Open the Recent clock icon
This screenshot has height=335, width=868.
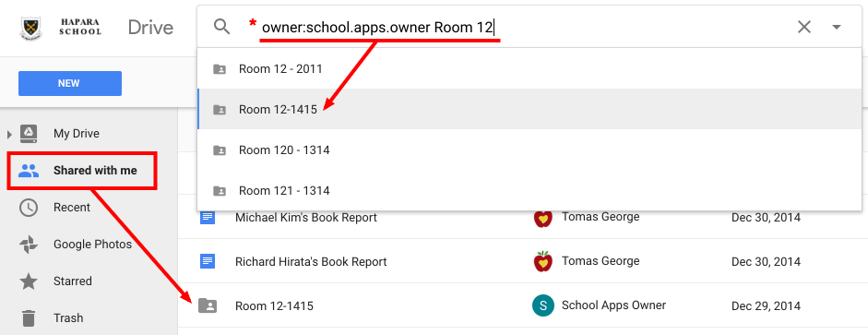point(29,208)
